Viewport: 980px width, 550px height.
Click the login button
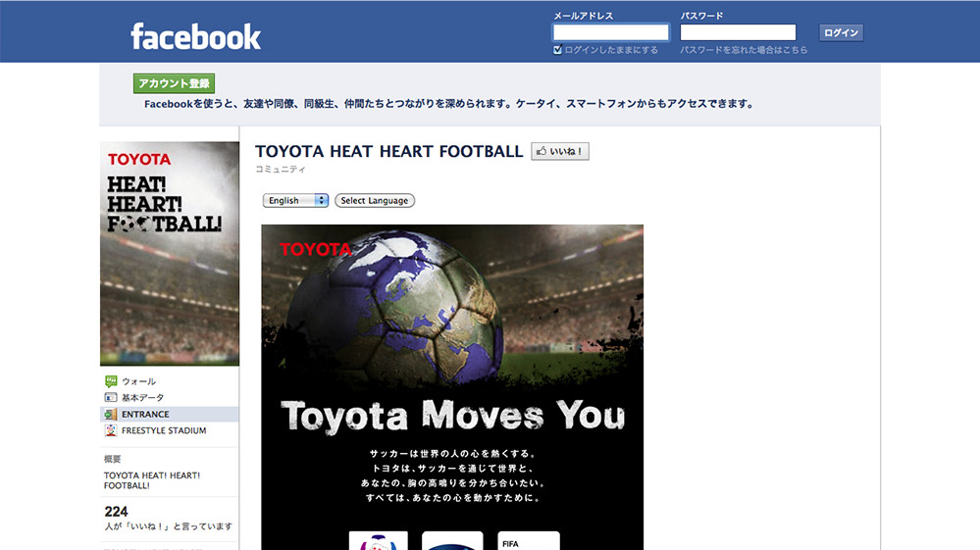point(841,32)
